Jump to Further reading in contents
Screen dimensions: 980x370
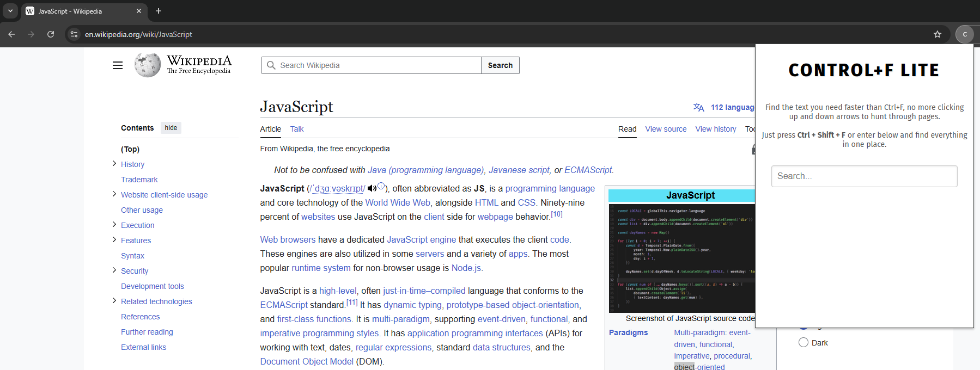pos(147,332)
